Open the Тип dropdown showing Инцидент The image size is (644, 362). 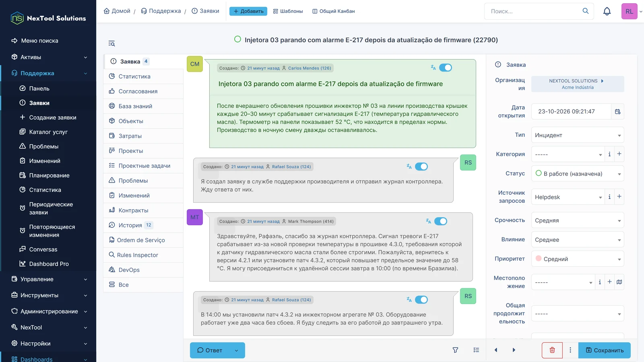[578, 135]
